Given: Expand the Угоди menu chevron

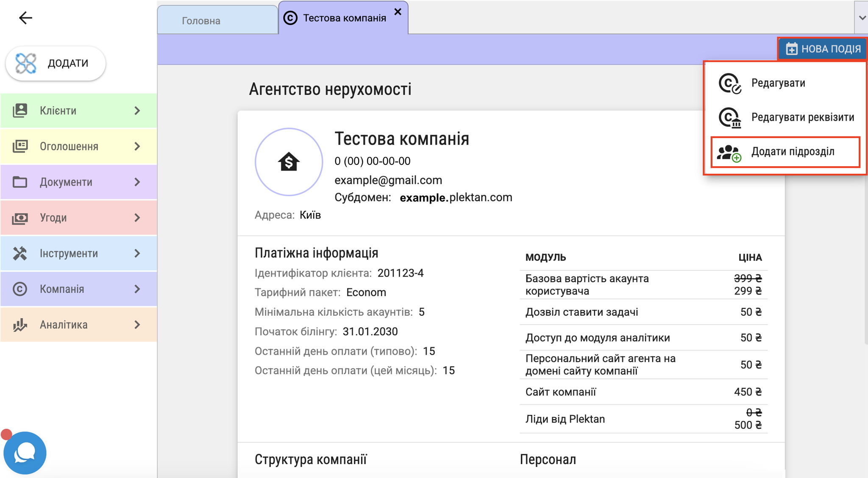Looking at the screenshot, I should [137, 218].
